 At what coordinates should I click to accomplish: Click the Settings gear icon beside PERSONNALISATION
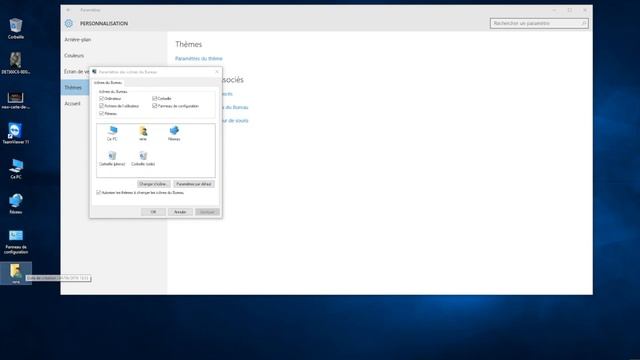pyautogui.click(x=69, y=24)
